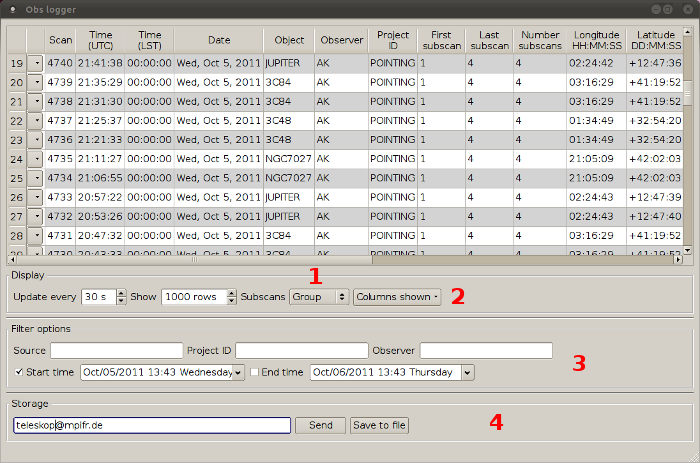This screenshot has height=463, width=700.
Task: Open the Subscans Group combo box
Action: [319, 297]
